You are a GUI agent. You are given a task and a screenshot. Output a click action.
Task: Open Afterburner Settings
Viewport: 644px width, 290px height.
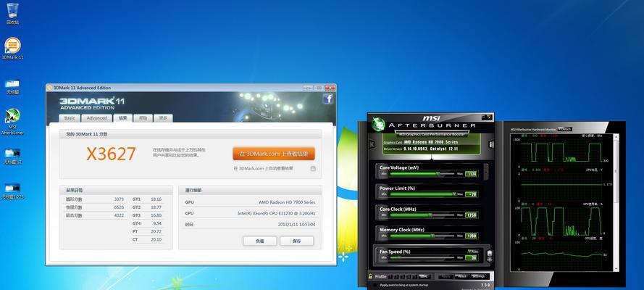tap(479, 276)
